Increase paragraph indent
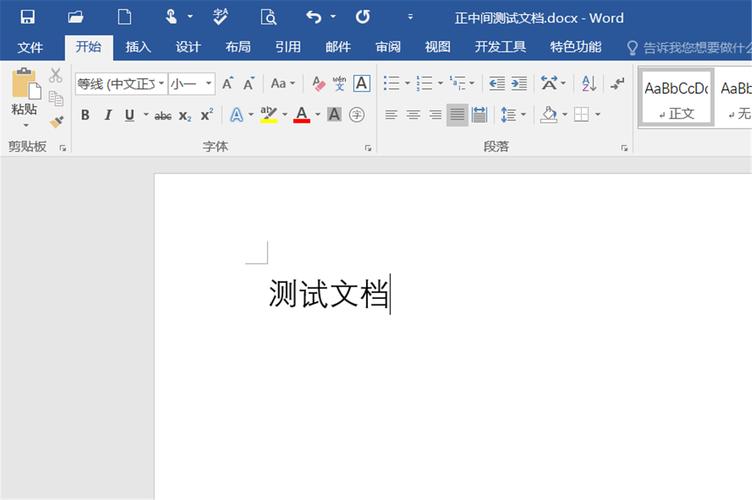 (518, 84)
